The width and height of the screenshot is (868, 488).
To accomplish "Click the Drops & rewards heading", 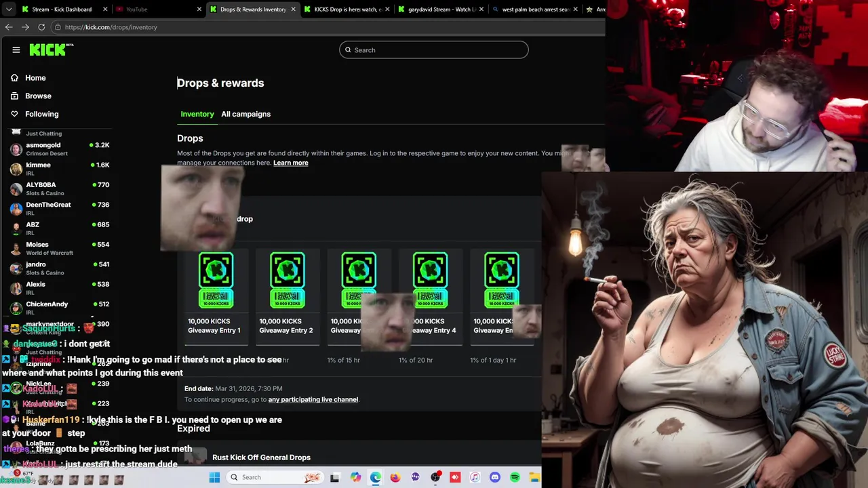I will coord(220,83).
